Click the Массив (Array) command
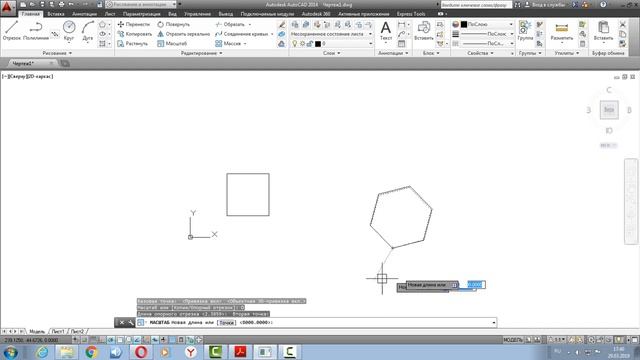The image size is (640, 360). (228, 43)
